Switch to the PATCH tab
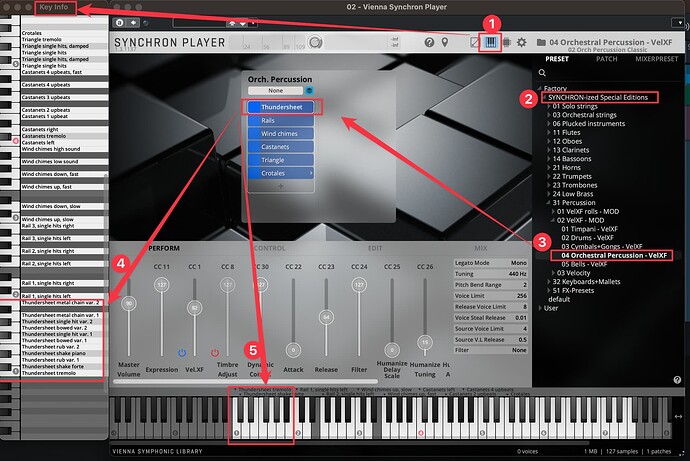The image size is (690, 461). pyautogui.click(x=606, y=59)
